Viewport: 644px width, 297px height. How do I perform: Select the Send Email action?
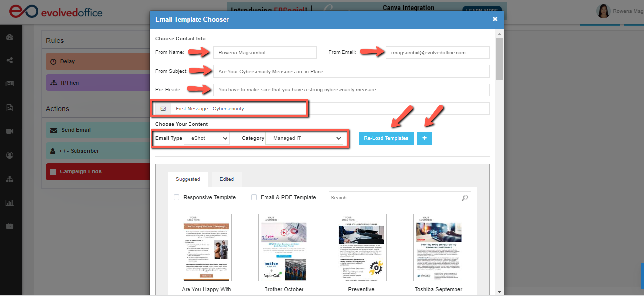tap(98, 130)
